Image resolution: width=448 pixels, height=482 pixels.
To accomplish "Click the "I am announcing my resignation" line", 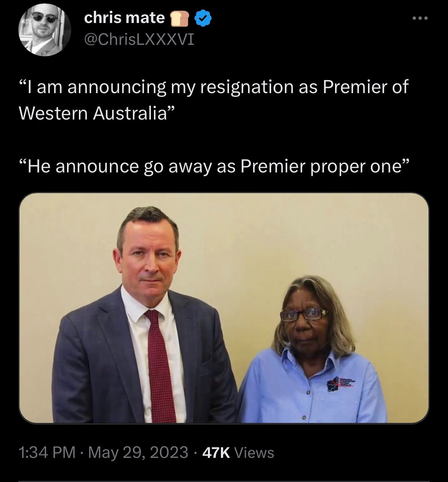I will [214, 87].
